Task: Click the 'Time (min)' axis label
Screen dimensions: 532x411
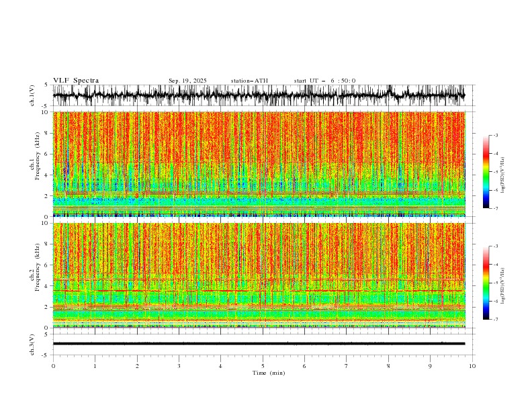Action: tap(269, 373)
